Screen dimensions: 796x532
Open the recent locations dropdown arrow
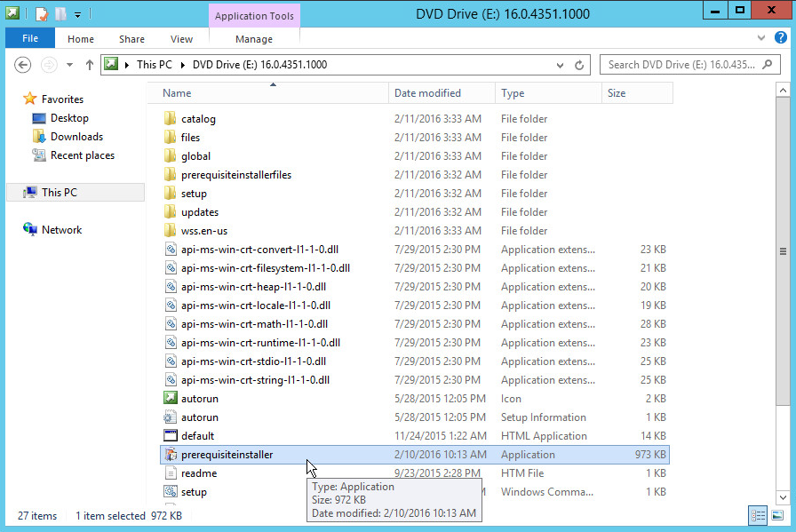[x=69, y=65]
